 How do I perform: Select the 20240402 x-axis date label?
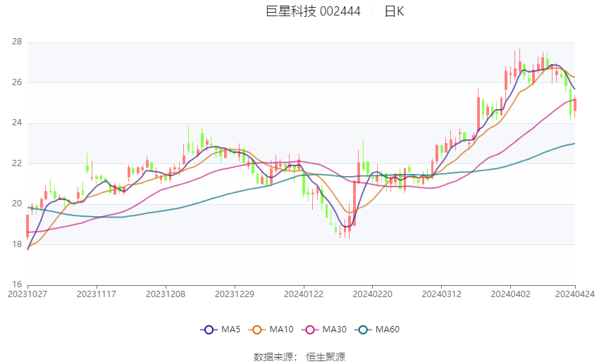click(510, 294)
